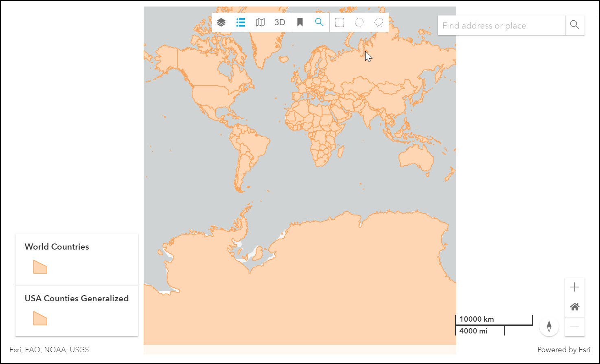
Task: Click the 4000 mi scale bar label
Action: point(473,331)
